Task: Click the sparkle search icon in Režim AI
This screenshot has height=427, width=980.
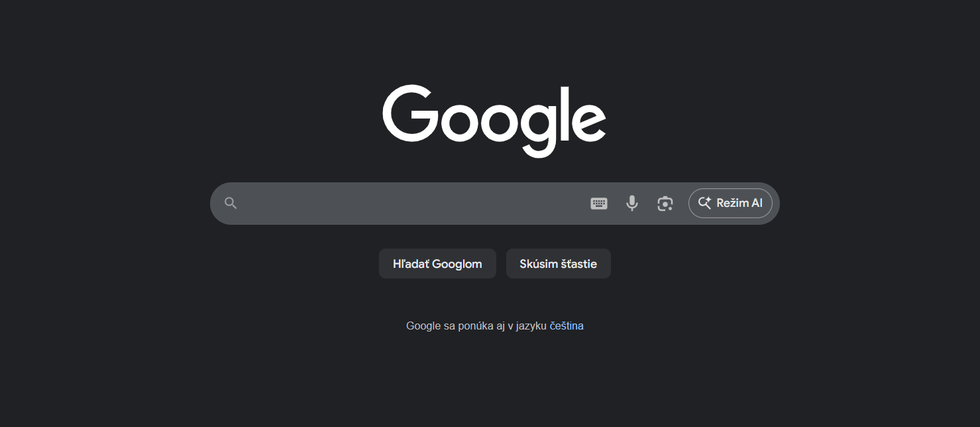Action: 704,204
